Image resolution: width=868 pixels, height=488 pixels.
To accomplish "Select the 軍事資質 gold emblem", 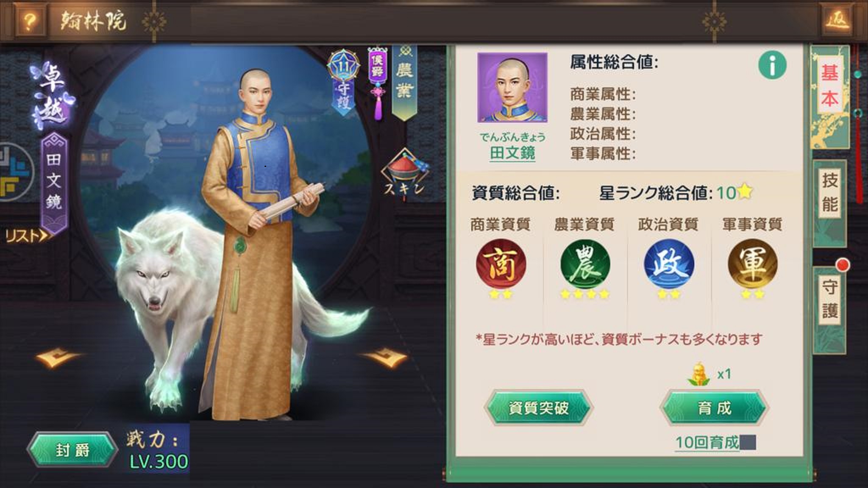I will click(753, 264).
